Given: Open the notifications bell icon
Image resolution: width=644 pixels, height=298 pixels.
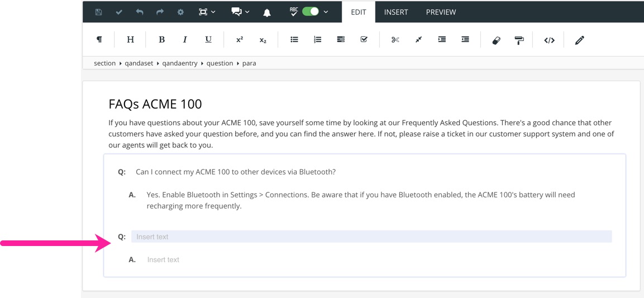Looking at the screenshot, I should click(267, 12).
